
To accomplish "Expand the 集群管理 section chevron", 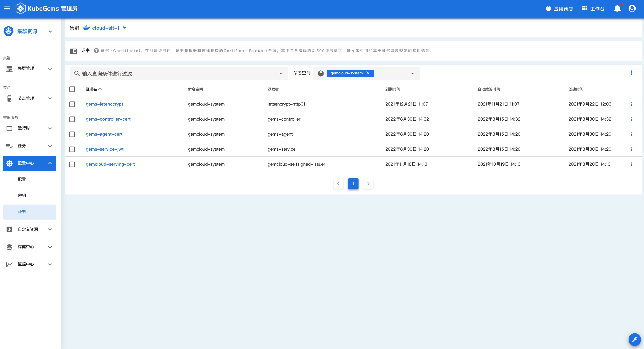I will [50, 69].
